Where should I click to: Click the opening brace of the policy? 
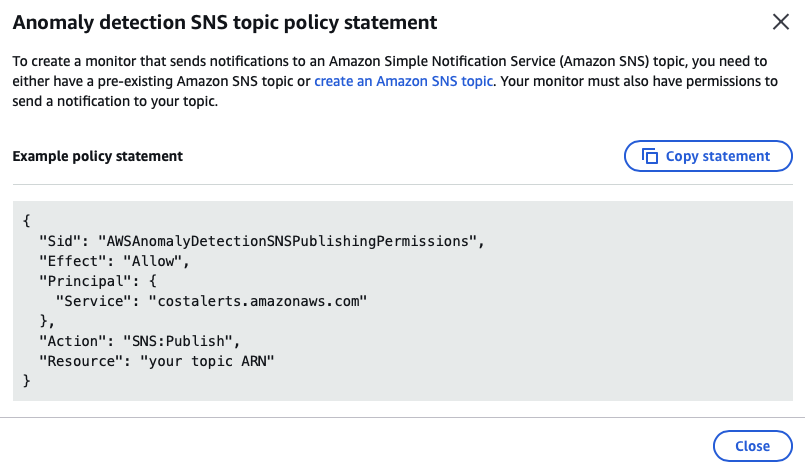26,221
